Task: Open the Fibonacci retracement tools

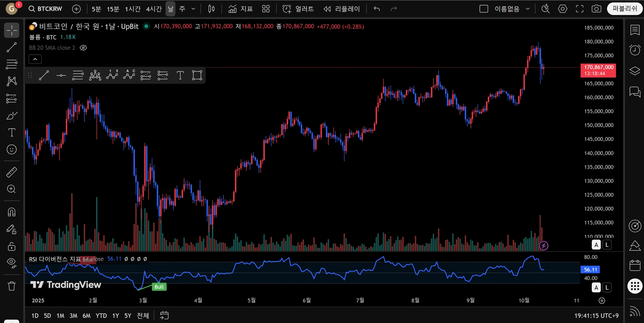Action: 11,64
